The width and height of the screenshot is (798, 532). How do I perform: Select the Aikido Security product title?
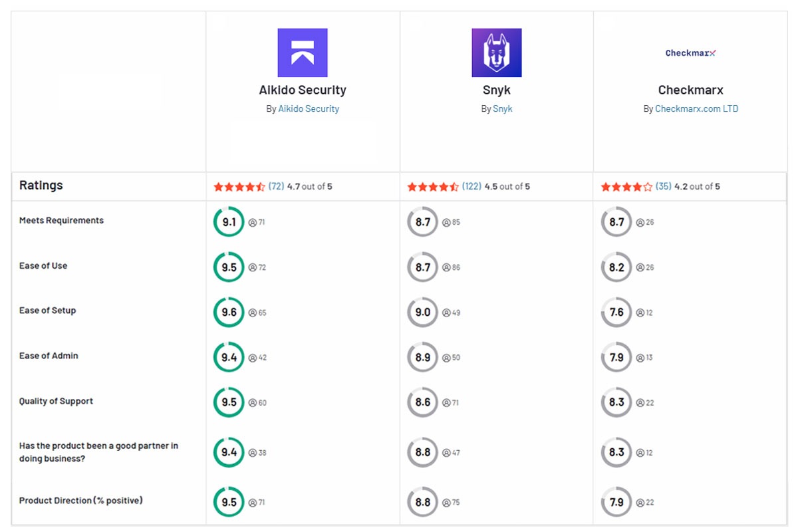303,90
